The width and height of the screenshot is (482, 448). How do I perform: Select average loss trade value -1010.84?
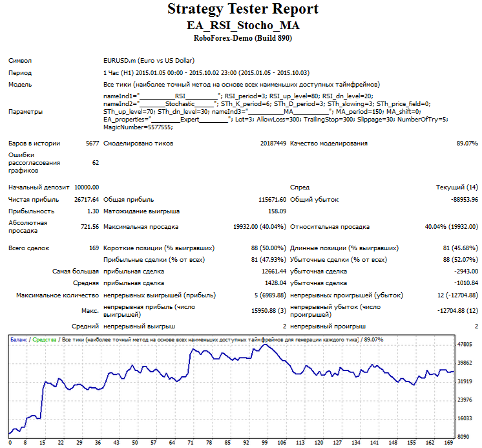click(466, 283)
